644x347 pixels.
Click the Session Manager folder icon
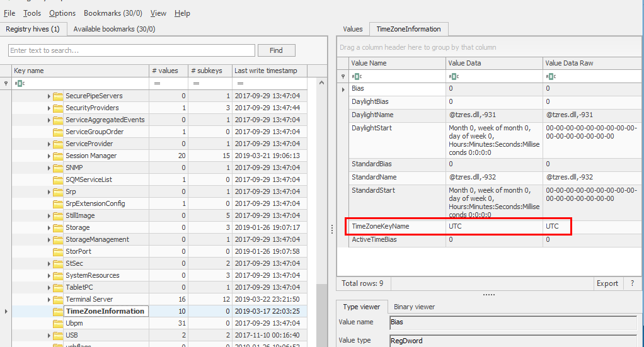58,156
